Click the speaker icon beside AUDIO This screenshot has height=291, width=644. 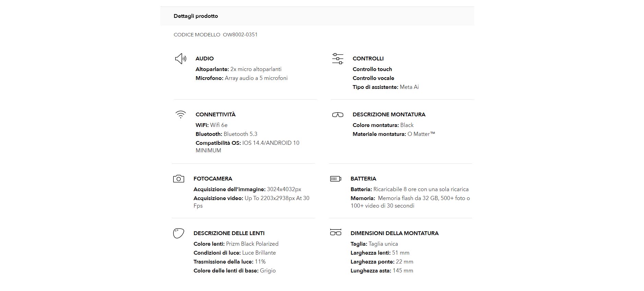click(x=180, y=59)
